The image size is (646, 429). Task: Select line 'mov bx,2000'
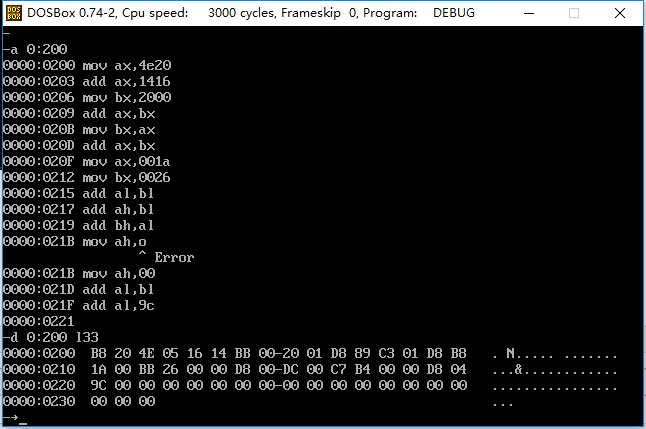87,98
